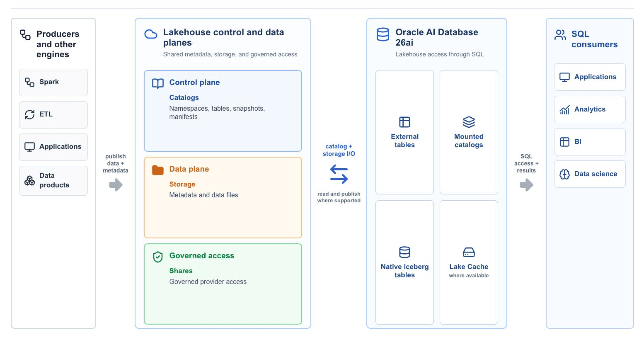Click the Shares subheading in Governed access
644x342 pixels.
tap(181, 271)
